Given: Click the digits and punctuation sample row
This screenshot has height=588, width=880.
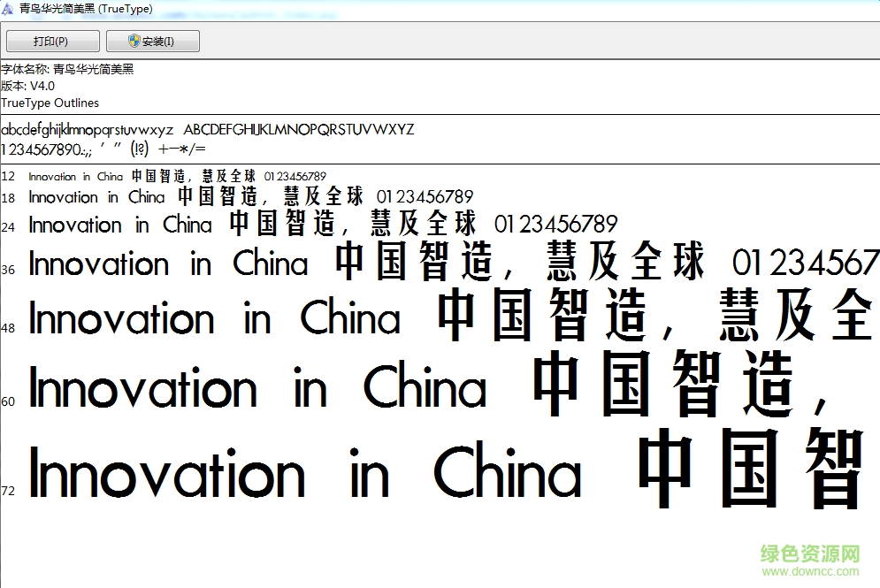Looking at the screenshot, I should [x=103, y=149].
